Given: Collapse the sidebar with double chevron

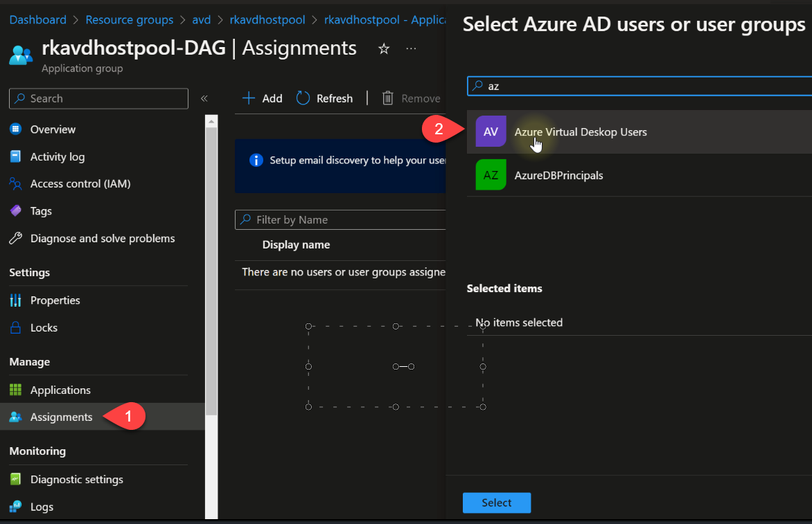Looking at the screenshot, I should [204, 98].
